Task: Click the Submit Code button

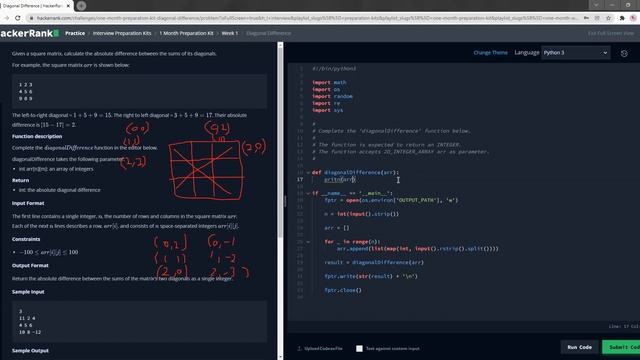Action: click(621, 347)
